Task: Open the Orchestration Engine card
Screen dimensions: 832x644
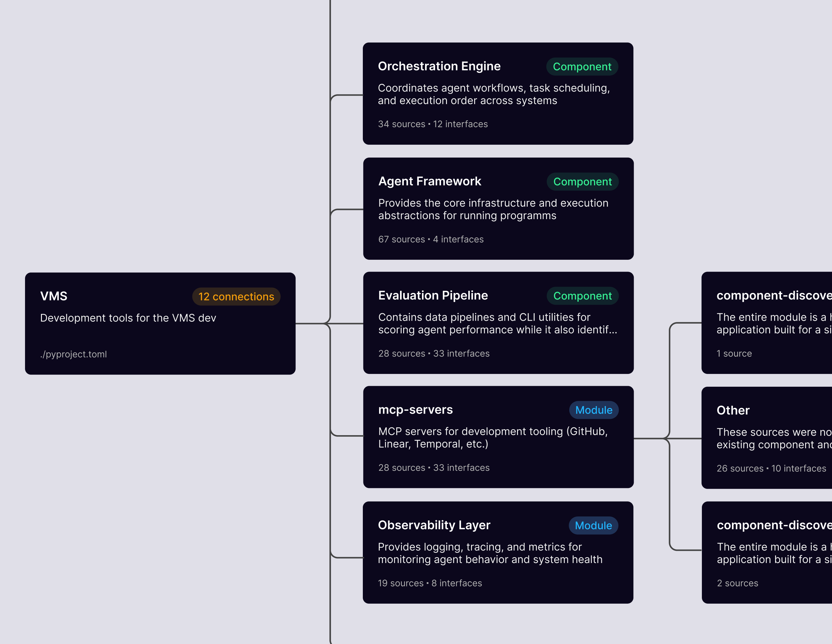Action: (x=498, y=94)
